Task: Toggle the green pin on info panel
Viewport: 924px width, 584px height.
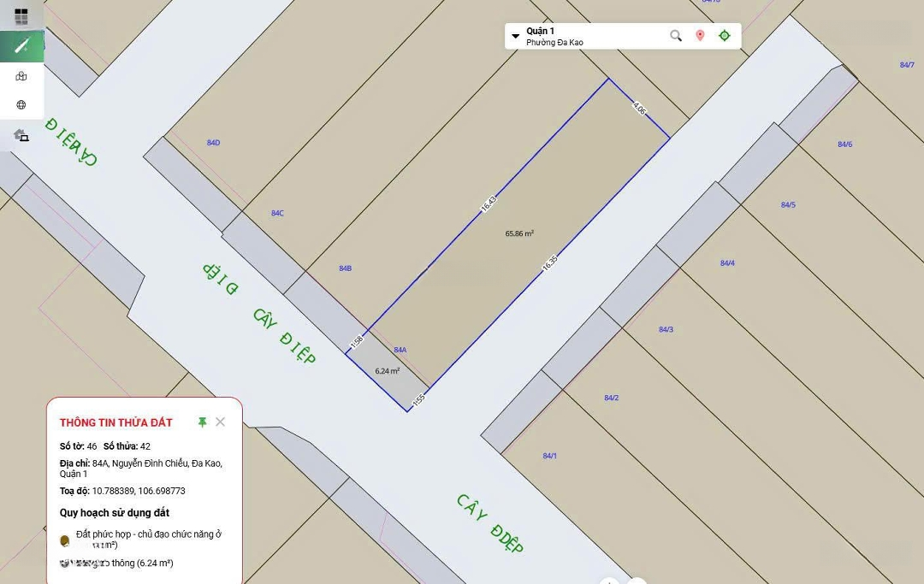Action: pyautogui.click(x=202, y=422)
